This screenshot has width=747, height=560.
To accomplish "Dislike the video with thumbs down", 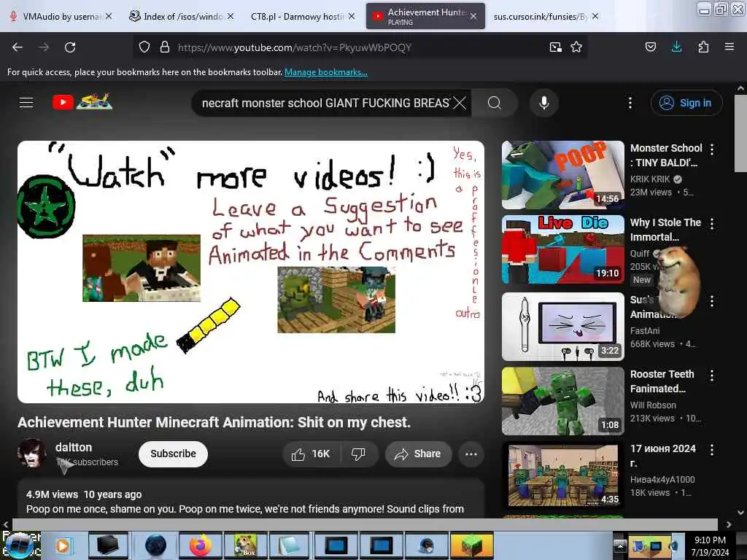I will pos(358,454).
